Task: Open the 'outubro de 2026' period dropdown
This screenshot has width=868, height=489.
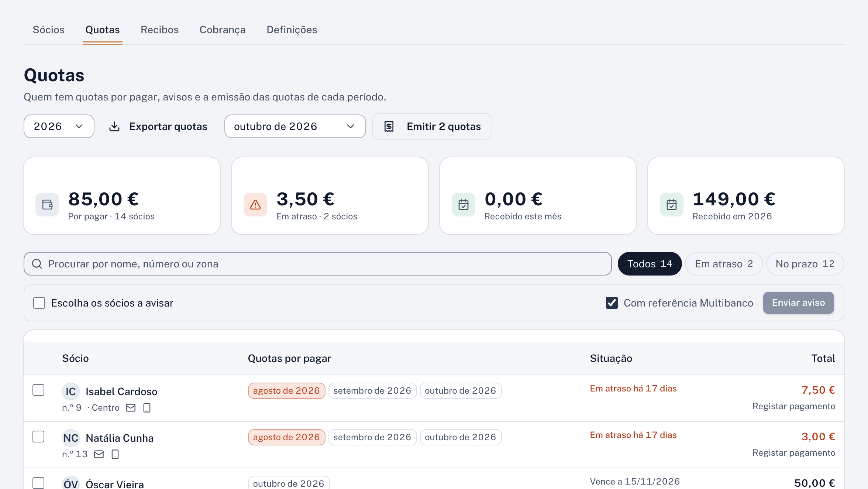Action: [x=295, y=126]
